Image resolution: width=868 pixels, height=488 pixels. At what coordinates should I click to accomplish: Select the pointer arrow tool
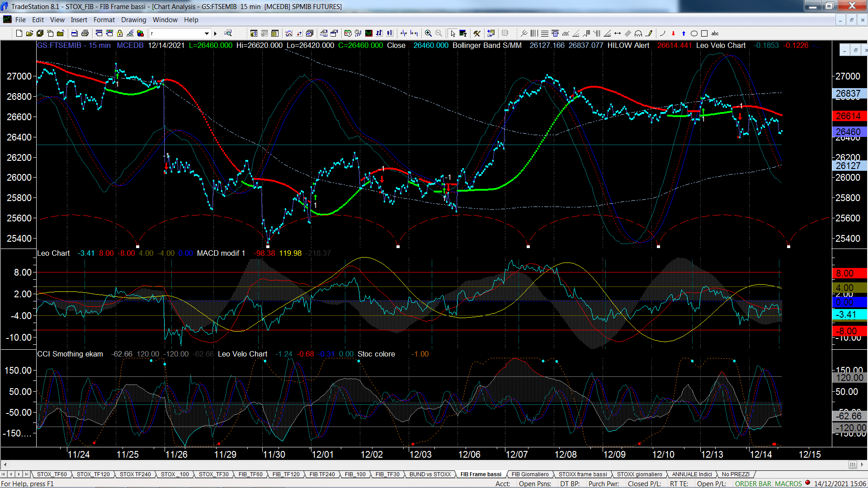coord(453,33)
